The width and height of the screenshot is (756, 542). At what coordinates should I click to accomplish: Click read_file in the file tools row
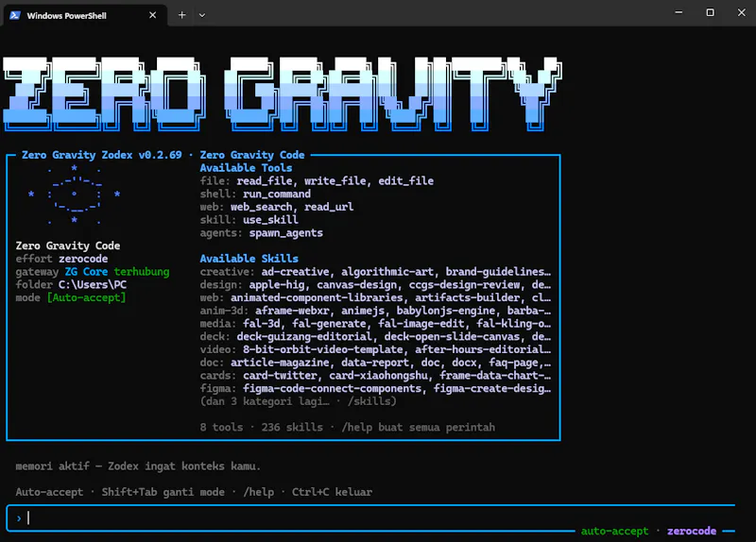[265, 181]
